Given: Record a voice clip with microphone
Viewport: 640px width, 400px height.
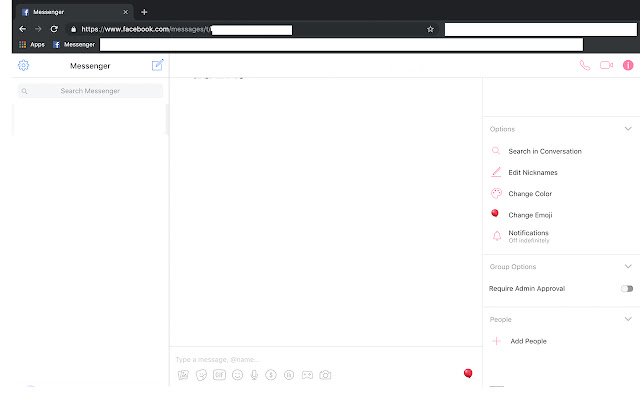Looking at the screenshot, I should (x=254, y=375).
